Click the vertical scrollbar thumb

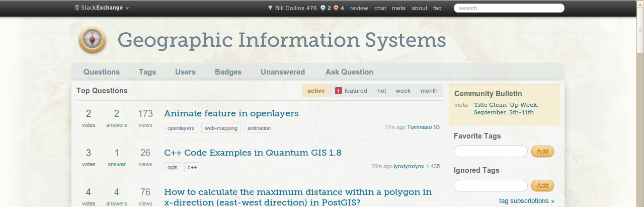click(x=640, y=30)
